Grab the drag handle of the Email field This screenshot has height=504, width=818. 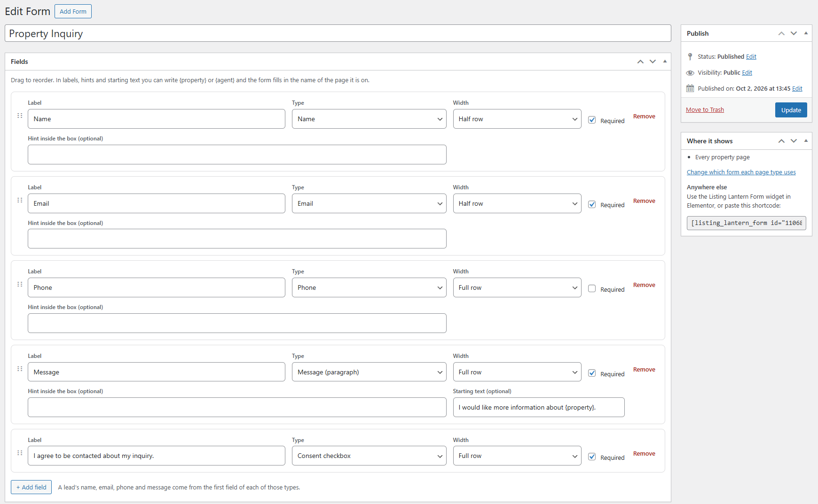click(x=20, y=200)
